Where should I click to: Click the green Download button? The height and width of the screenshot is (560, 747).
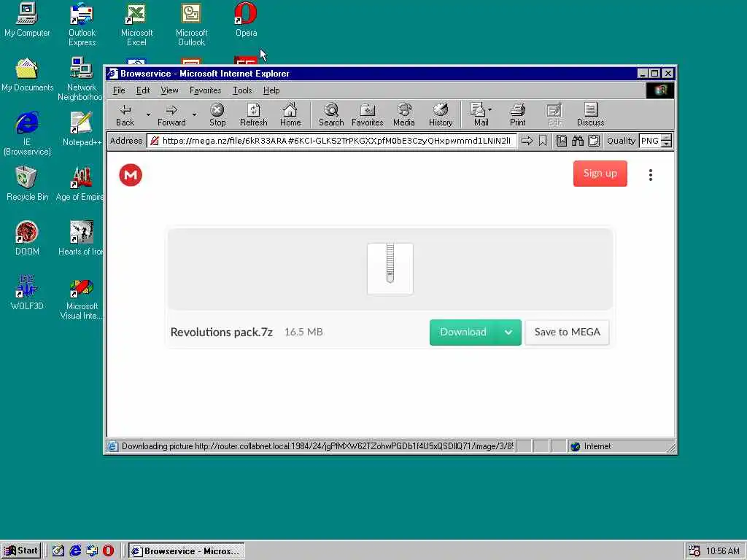pyautogui.click(x=462, y=332)
